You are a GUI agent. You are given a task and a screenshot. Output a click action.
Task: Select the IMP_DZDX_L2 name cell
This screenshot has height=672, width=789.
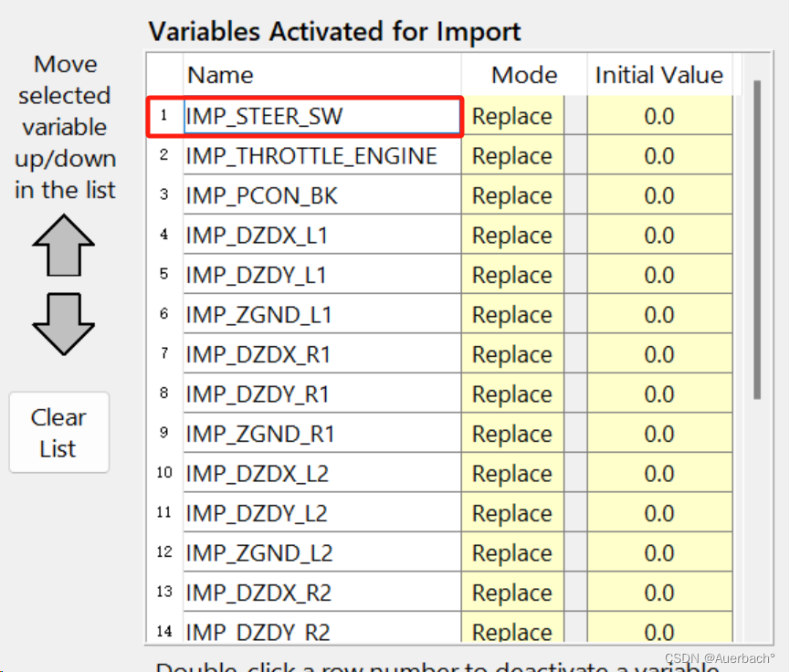pos(322,473)
